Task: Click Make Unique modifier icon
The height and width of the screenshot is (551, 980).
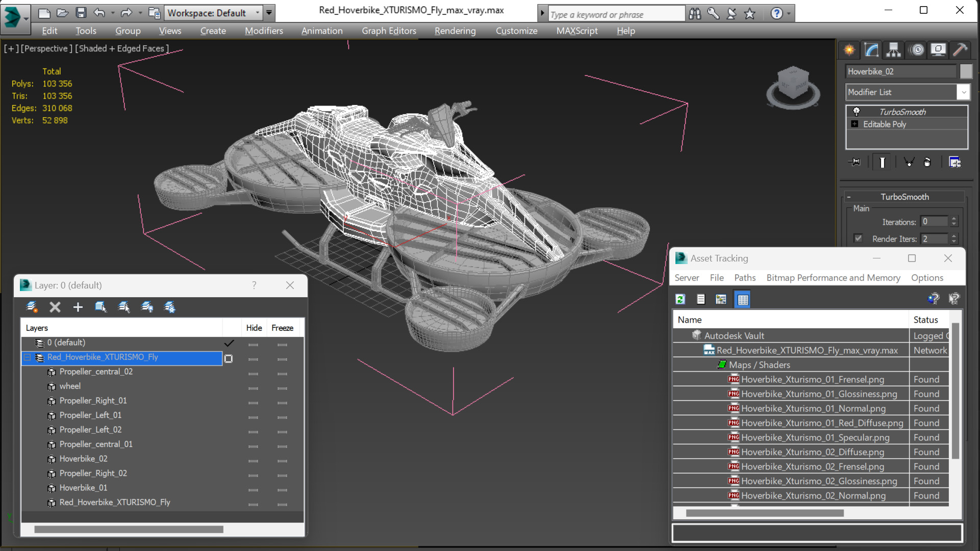Action: [x=909, y=162]
